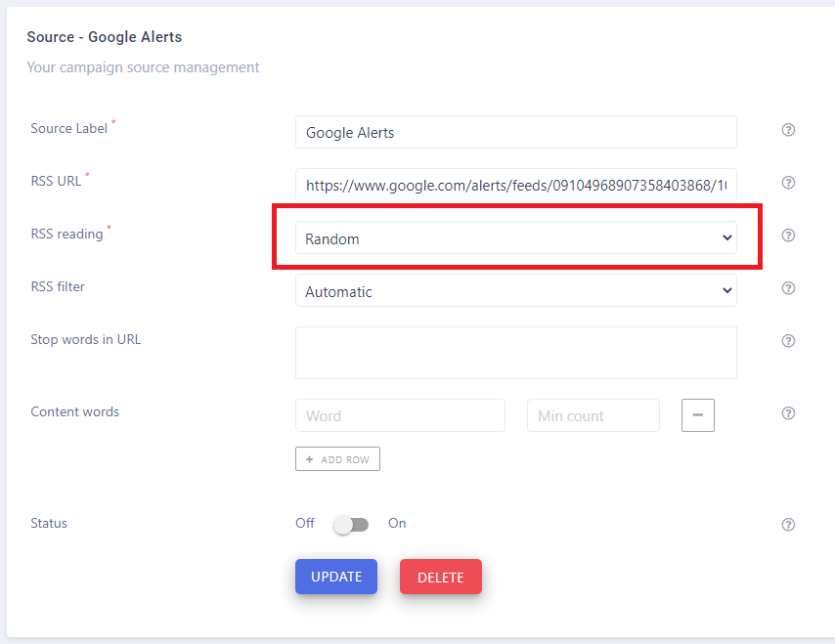Focus the Stop words in URL textarea
The height and width of the screenshot is (644, 835).
(516, 353)
